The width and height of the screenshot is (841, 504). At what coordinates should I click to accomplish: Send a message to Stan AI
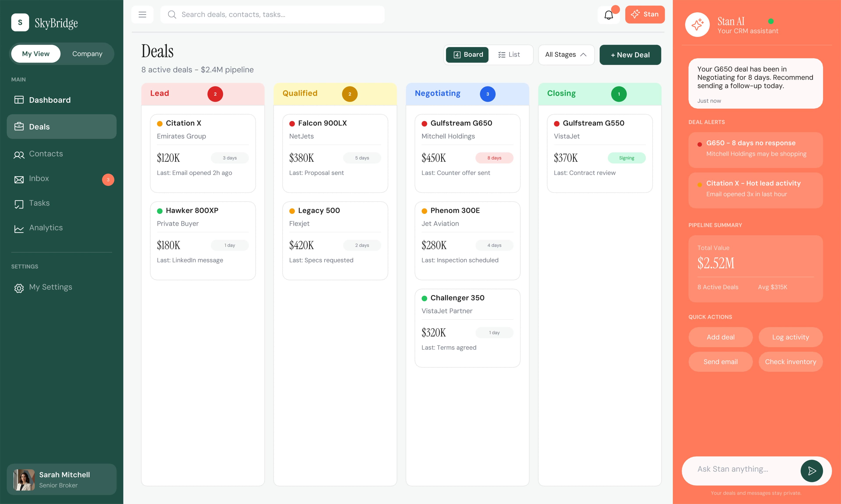812,471
